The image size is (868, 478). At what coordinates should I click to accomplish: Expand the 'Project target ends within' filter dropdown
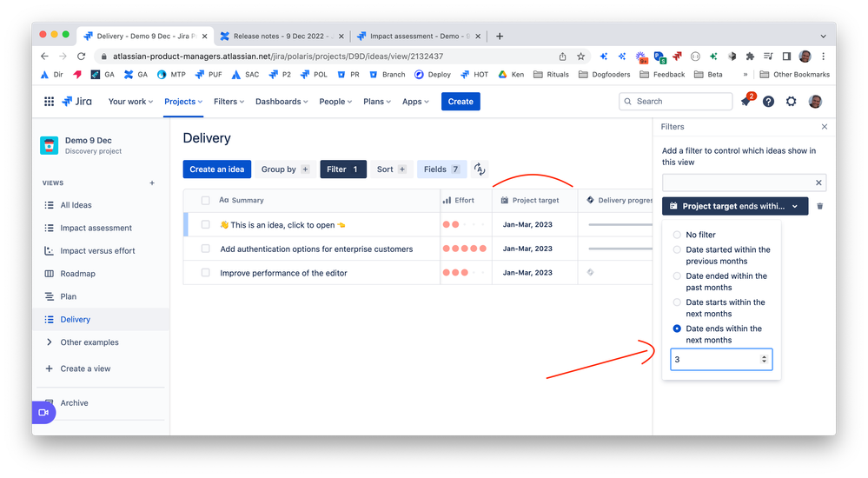click(x=735, y=206)
